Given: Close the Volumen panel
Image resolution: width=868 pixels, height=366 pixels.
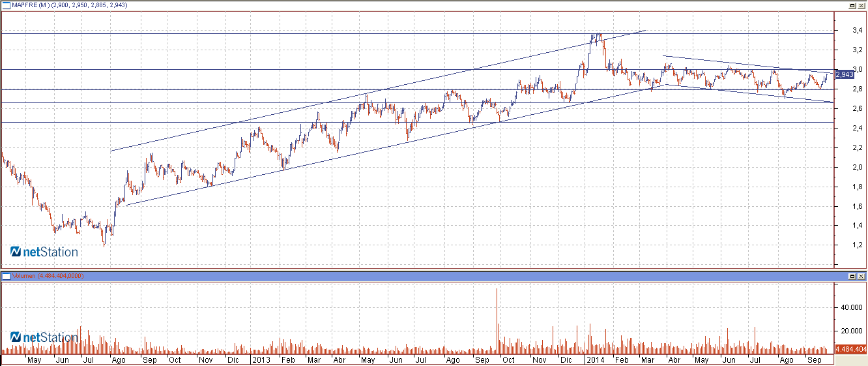Looking at the screenshot, I should (x=861, y=276).
